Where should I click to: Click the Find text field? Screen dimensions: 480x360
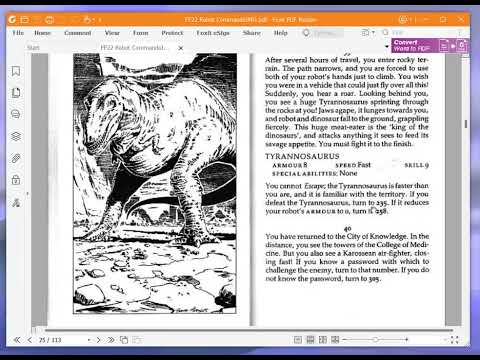(x=420, y=32)
